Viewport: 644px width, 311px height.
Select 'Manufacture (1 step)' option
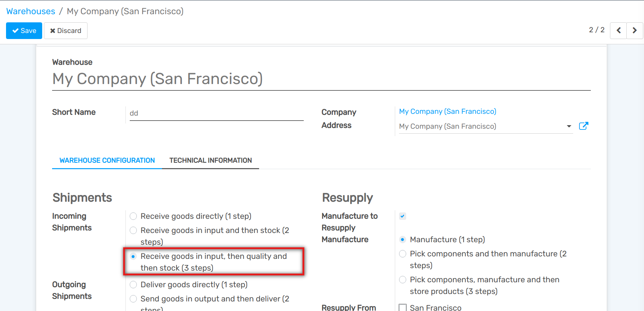point(402,239)
